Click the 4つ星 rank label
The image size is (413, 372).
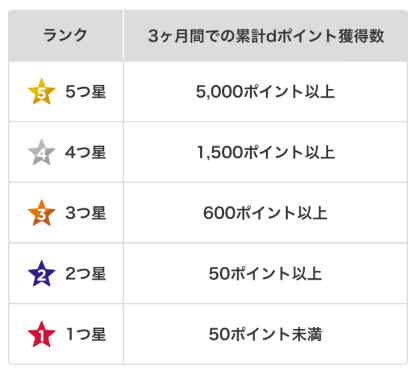click(86, 152)
